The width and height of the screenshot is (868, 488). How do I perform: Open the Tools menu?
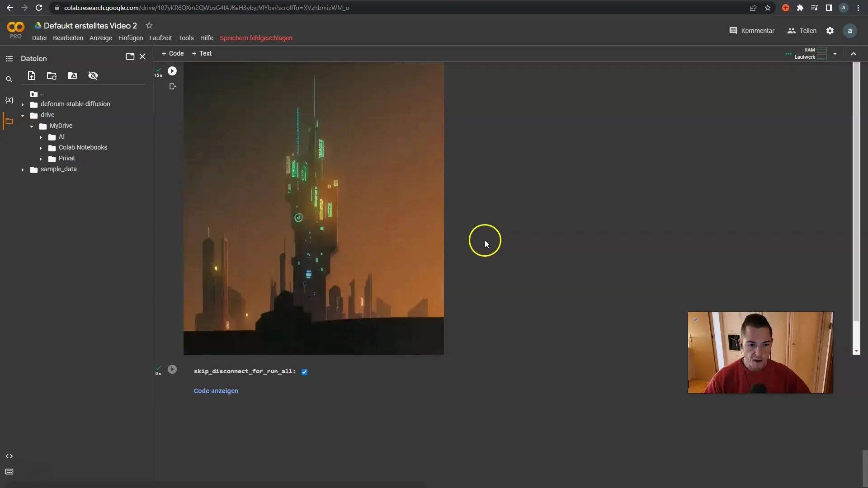(x=186, y=38)
